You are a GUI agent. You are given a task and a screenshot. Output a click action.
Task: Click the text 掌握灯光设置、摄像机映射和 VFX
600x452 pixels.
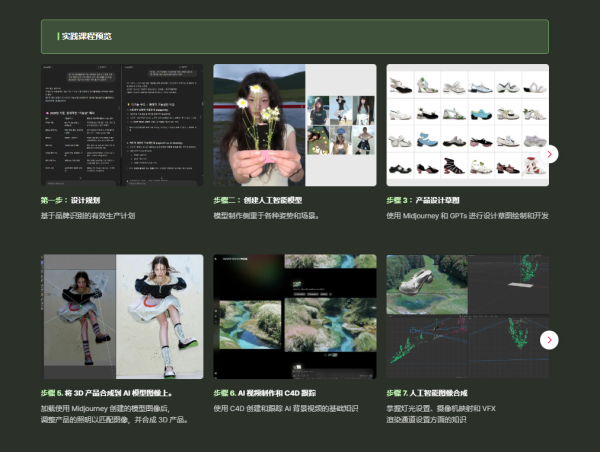441,408
